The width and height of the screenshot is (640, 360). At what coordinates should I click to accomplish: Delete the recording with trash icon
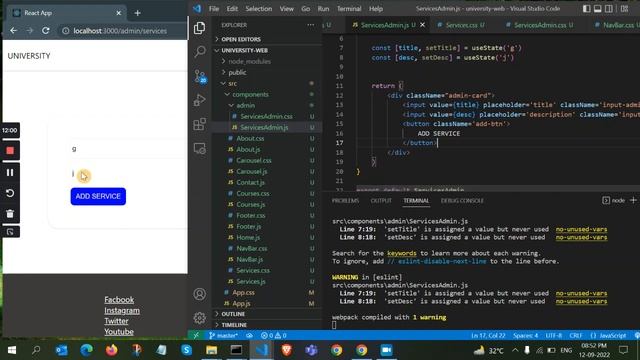click(10, 213)
